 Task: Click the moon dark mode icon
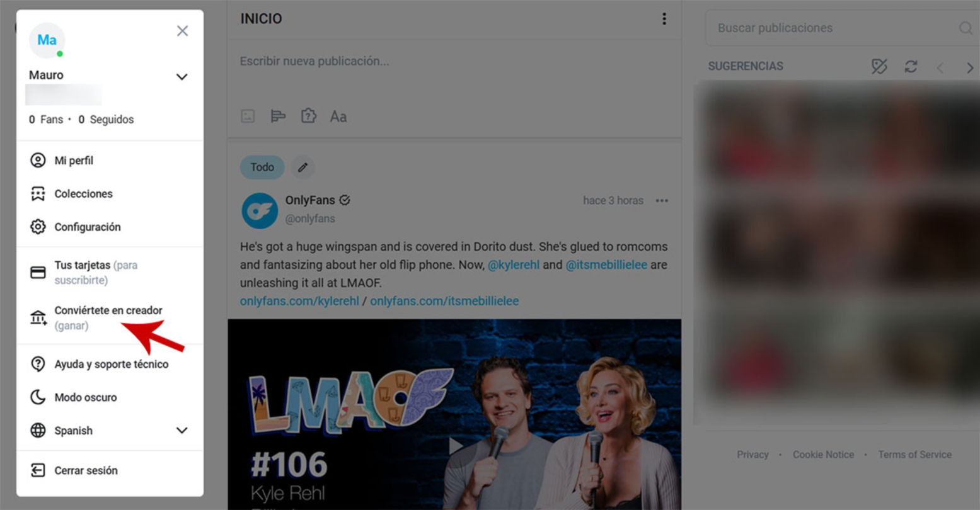[x=38, y=397]
